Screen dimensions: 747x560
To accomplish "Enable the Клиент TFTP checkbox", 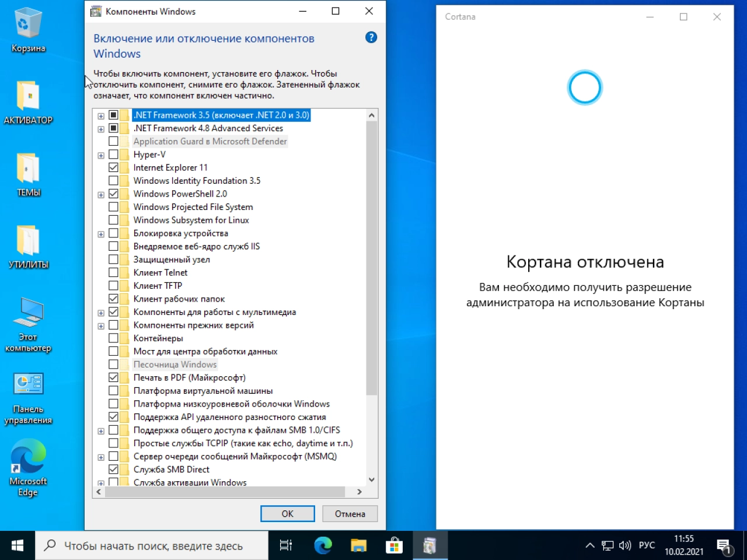I will tap(114, 286).
